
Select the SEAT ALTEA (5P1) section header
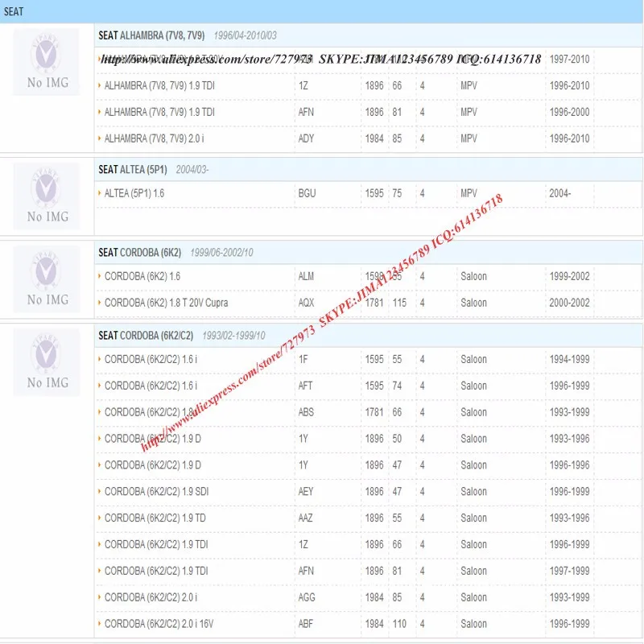click(369, 170)
